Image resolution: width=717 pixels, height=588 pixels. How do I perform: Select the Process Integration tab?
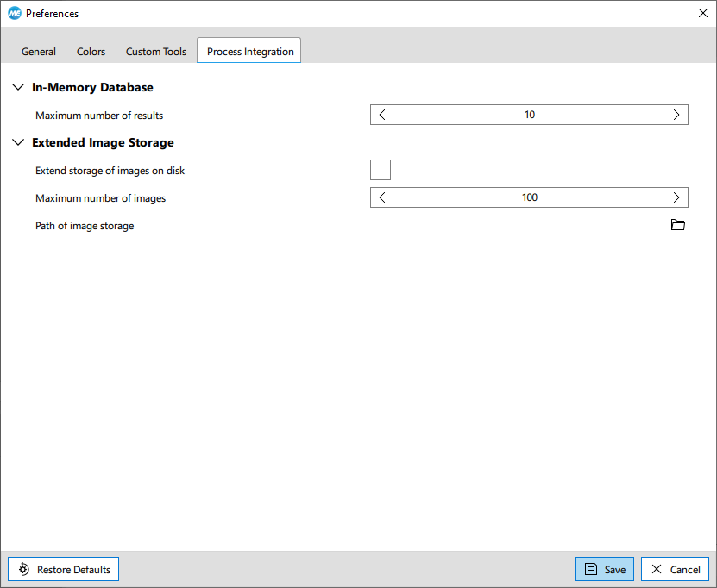click(250, 52)
